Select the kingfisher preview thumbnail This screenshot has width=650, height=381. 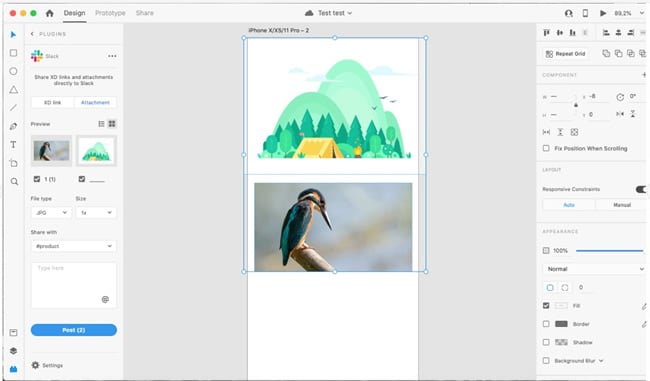click(x=51, y=150)
